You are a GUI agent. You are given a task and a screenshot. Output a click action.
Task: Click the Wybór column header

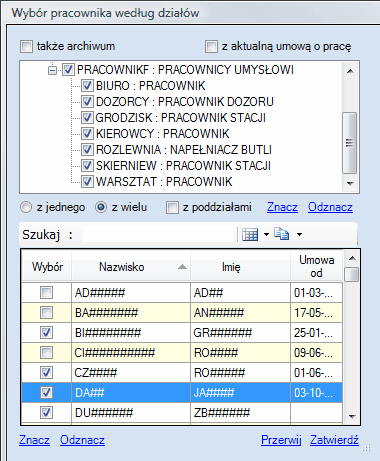47,267
